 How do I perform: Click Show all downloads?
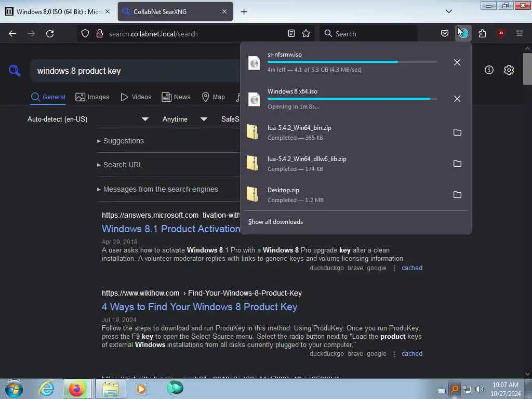point(275,222)
